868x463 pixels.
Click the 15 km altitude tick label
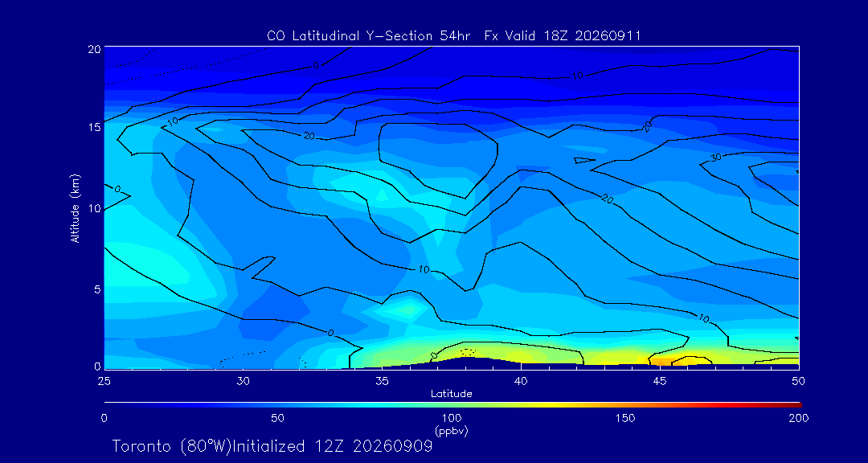click(94, 127)
